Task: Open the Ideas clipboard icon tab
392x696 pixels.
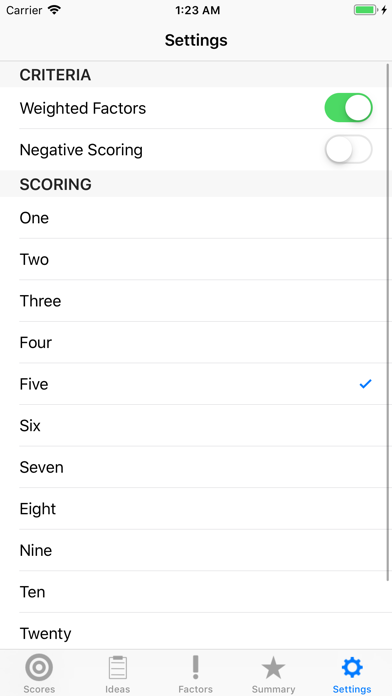Action: (x=118, y=674)
